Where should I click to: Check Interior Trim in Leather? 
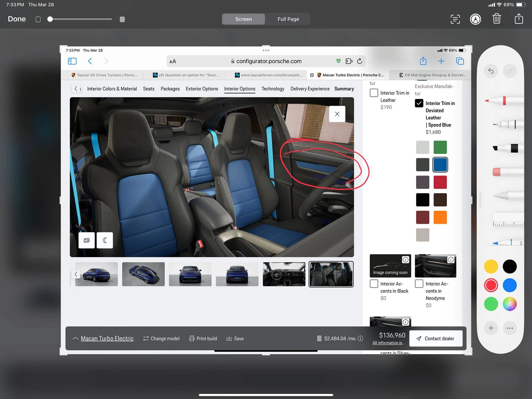coord(374,93)
